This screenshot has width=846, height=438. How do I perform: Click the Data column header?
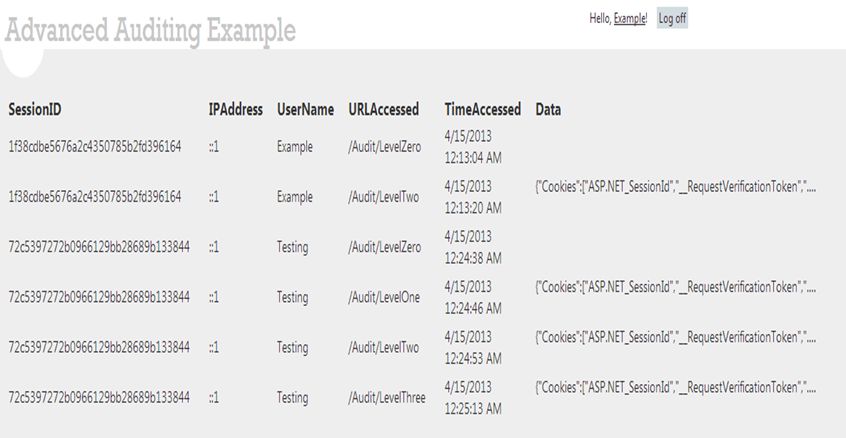click(x=548, y=109)
